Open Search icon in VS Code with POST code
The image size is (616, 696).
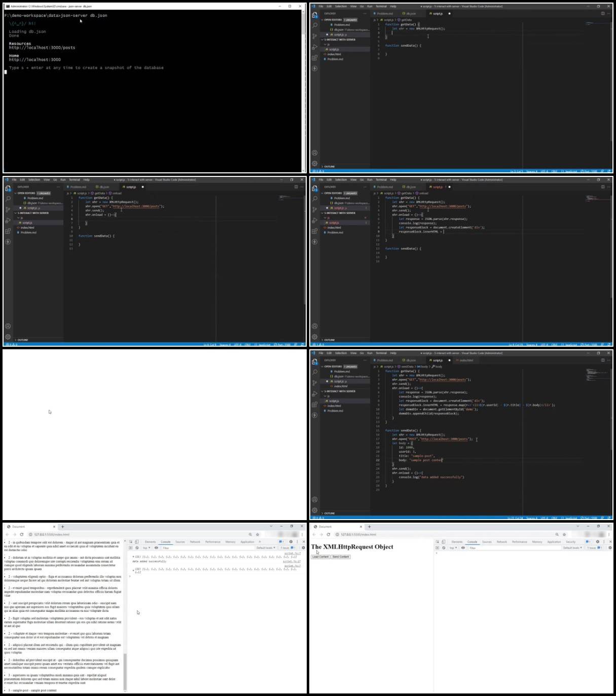pyautogui.click(x=315, y=372)
